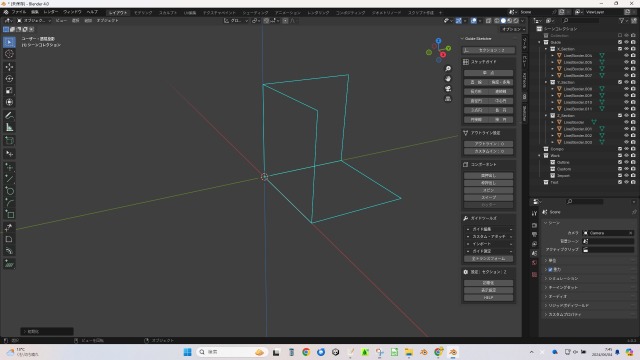
Task: Switch perspective/orthographic grid icon in viewport
Action: [448, 99]
